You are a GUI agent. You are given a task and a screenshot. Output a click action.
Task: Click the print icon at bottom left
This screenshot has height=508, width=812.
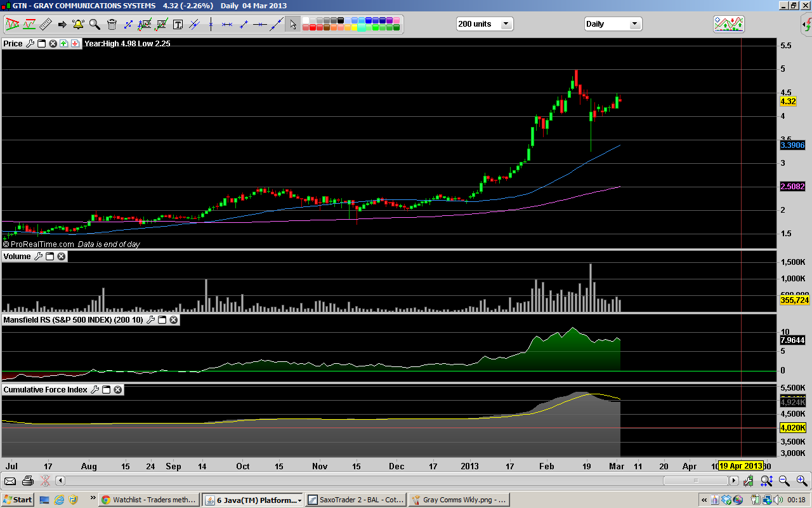tap(27, 481)
